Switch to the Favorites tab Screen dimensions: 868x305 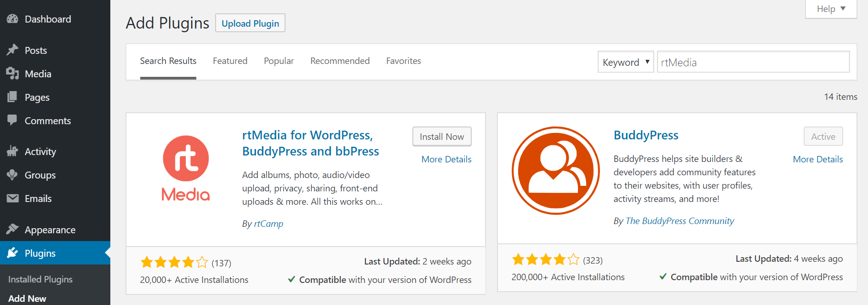(x=404, y=61)
